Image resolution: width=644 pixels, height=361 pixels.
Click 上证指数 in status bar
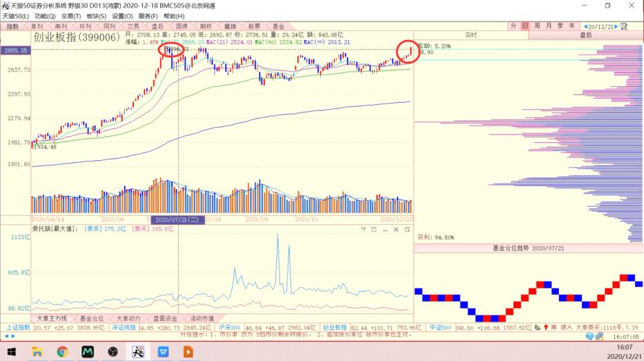click(x=18, y=327)
